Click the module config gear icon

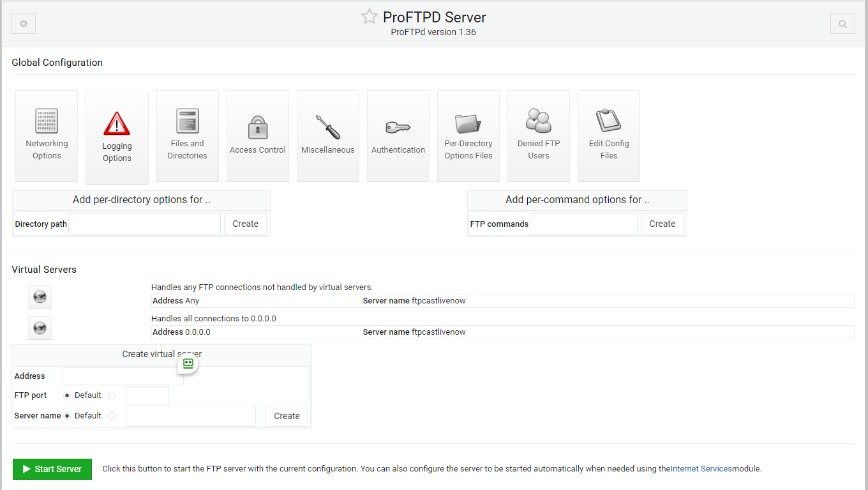[24, 24]
